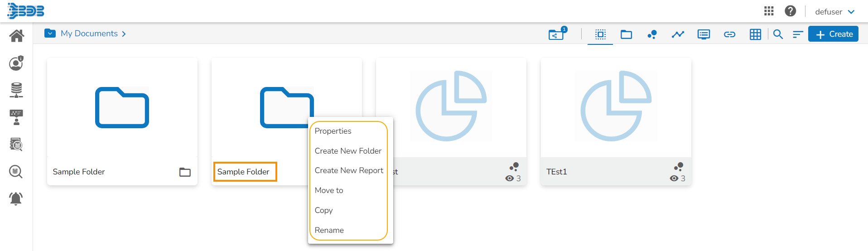Open the defuser account dropdown
The image size is (868, 251).
coord(834,12)
